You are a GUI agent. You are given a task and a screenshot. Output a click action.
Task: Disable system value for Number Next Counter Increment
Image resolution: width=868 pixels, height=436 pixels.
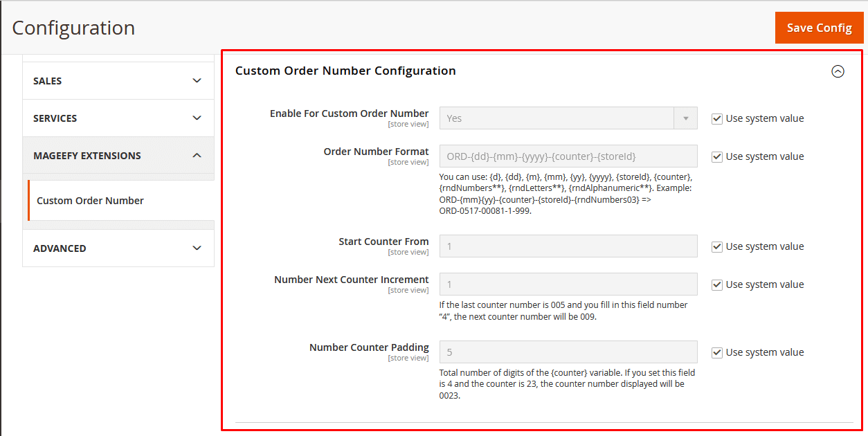717,285
